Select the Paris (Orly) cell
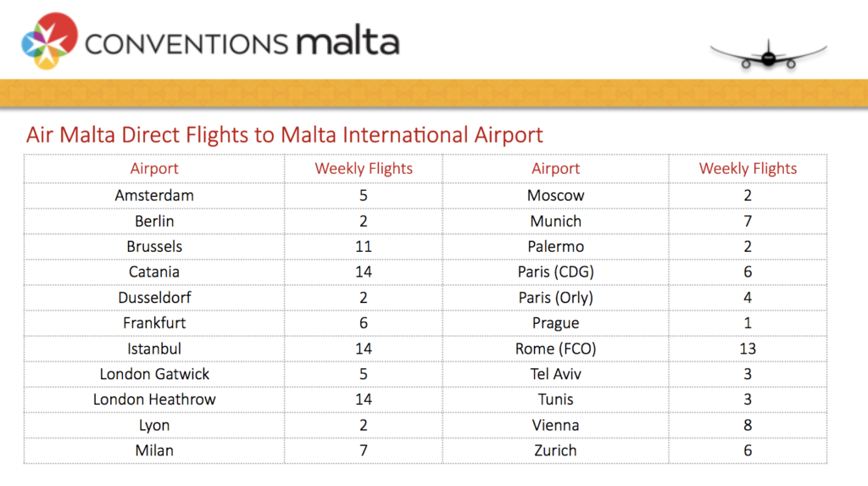The height and width of the screenshot is (486, 868). tap(555, 298)
